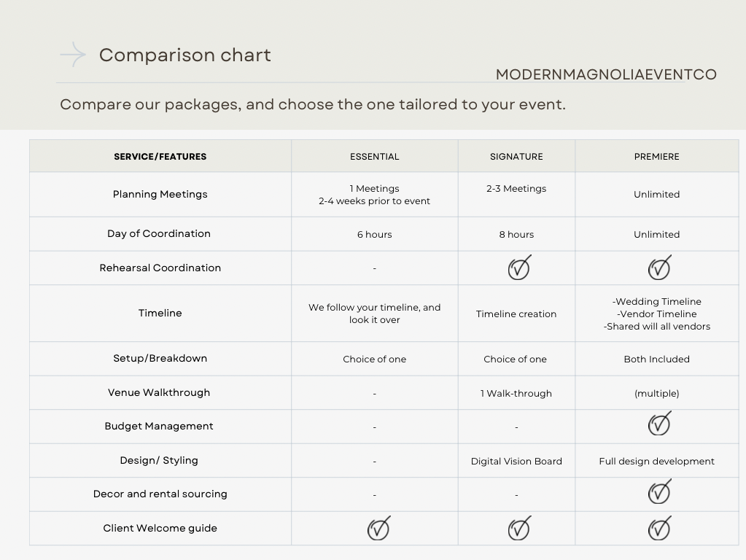Select the Timeline creation cell
This screenshot has width=746, height=560.
point(516,314)
